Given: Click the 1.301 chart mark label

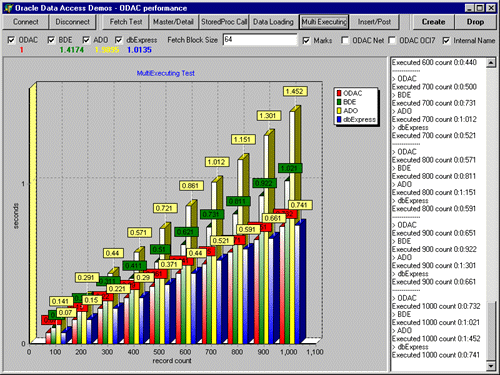Looking at the screenshot, I should [x=269, y=116].
